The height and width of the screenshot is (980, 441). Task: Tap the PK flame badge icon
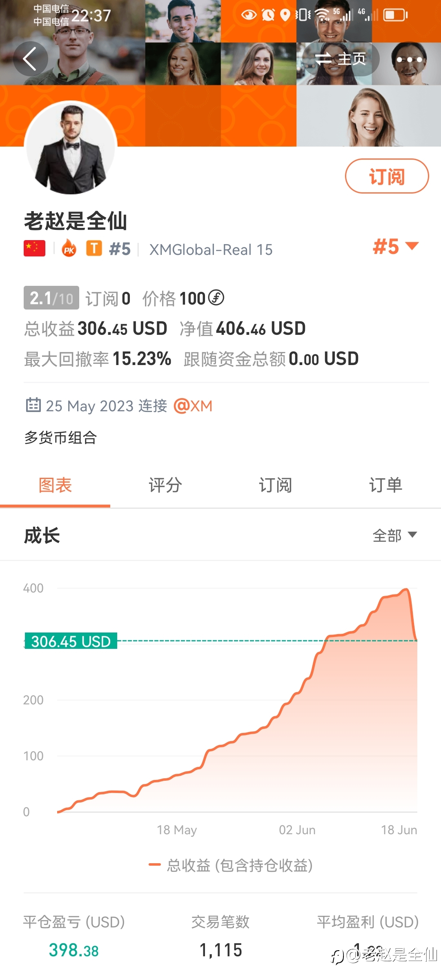click(x=69, y=248)
